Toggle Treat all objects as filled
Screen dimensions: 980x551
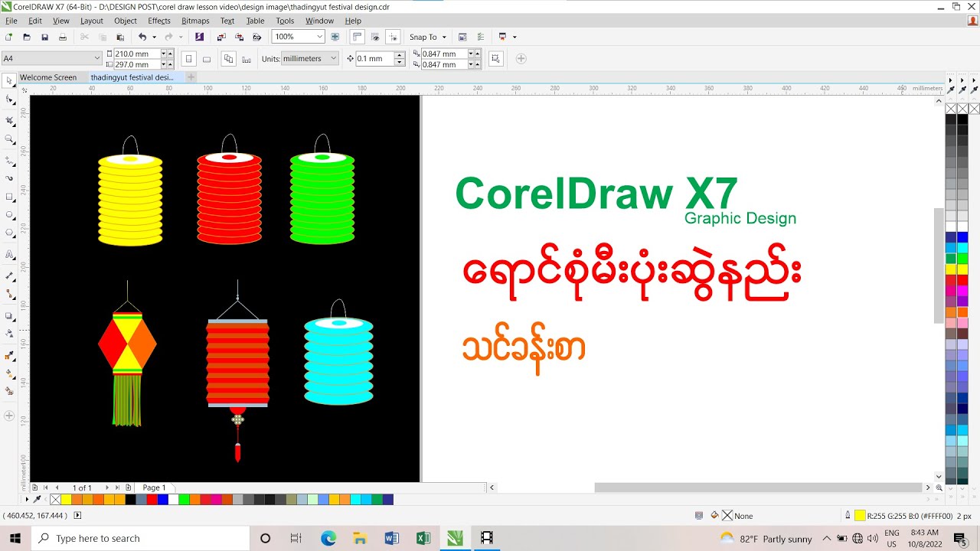click(496, 58)
